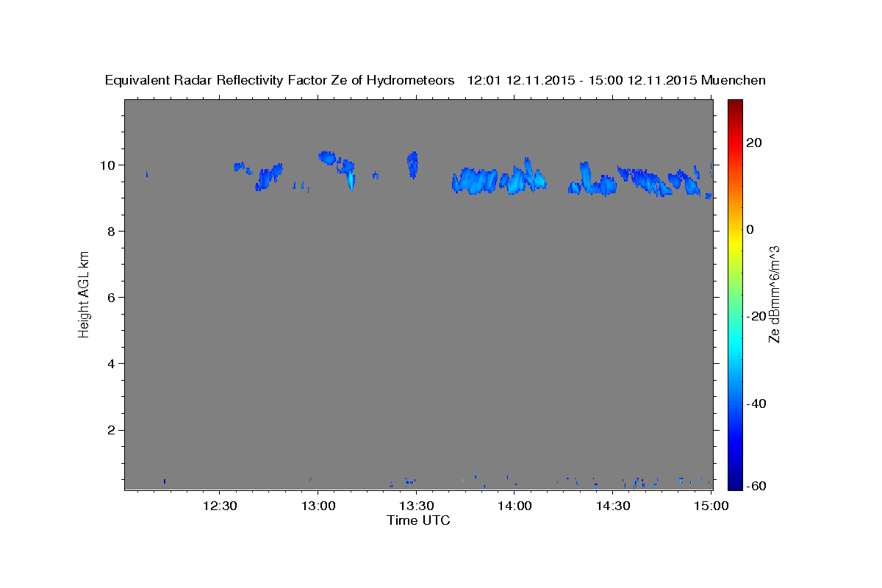Click the plot title "Equivalent Radar Reflectivity Factor Ze of Hydrometeors"

(280, 80)
